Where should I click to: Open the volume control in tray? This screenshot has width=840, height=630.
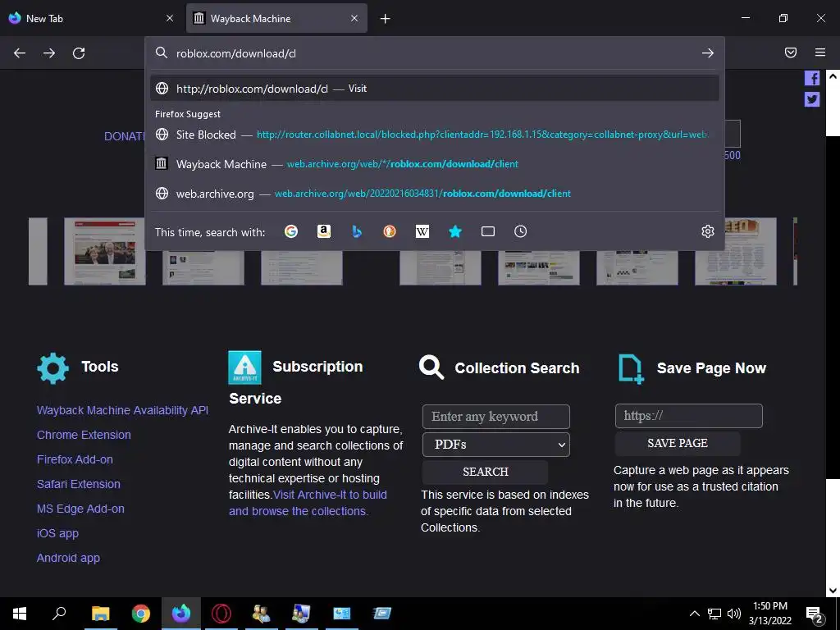(x=734, y=614)
